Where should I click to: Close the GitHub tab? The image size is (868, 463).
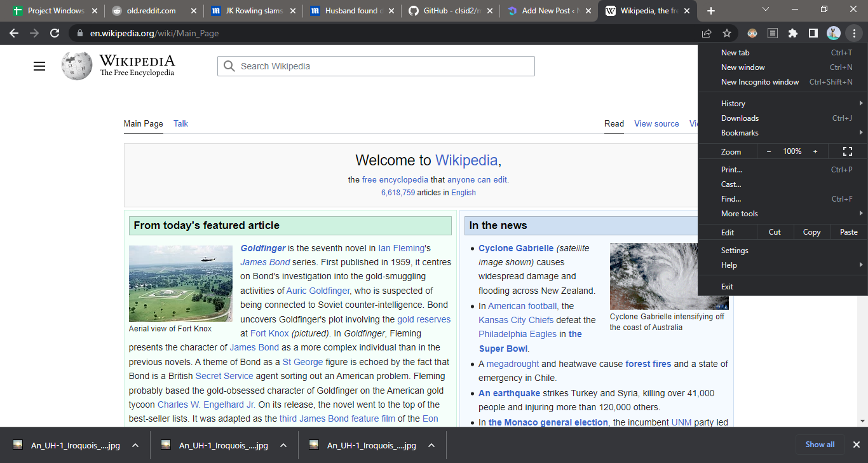pyautogui.click(x=491, y=11)
